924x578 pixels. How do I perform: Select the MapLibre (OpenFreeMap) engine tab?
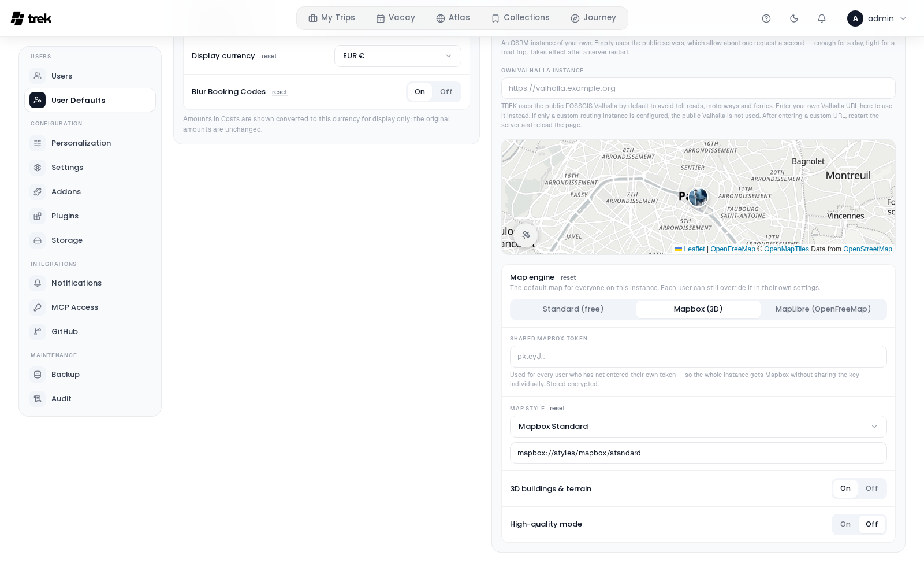coord(823,309)
